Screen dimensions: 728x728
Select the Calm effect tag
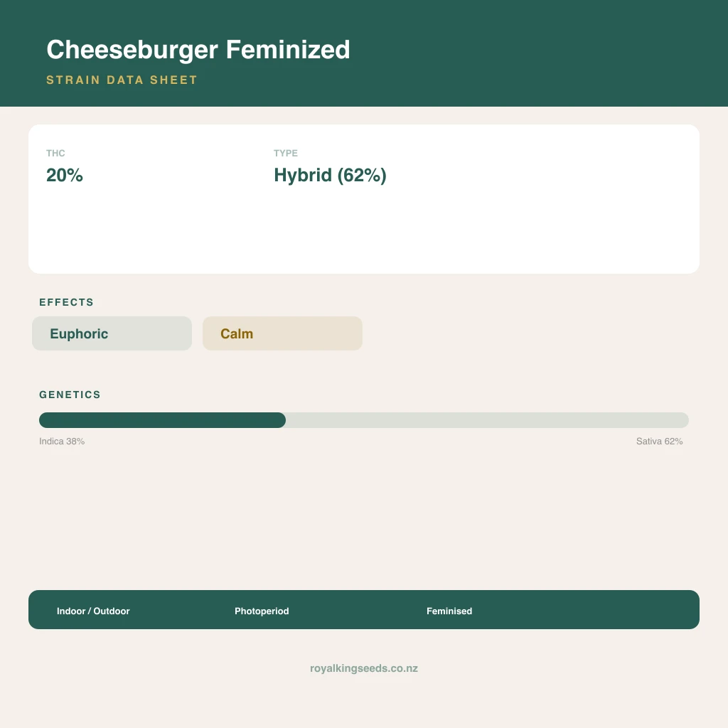tap(282, 333)
